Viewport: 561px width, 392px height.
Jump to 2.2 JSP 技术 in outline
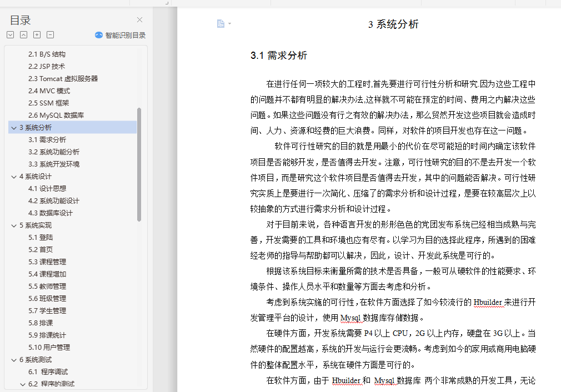[47, 67]
